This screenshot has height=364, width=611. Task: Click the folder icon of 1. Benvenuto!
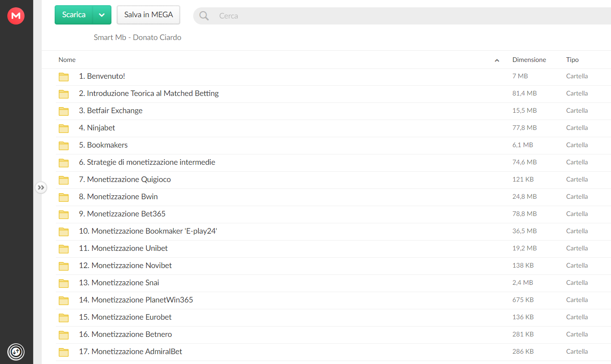click(x=64, y=77)
